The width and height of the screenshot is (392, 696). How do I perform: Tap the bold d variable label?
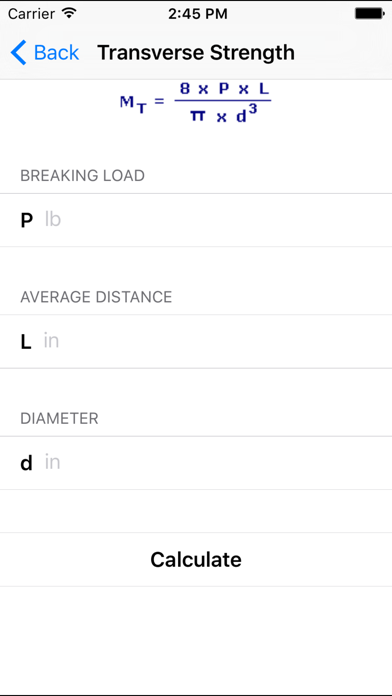pyautogui.click(x=27, y=463)
